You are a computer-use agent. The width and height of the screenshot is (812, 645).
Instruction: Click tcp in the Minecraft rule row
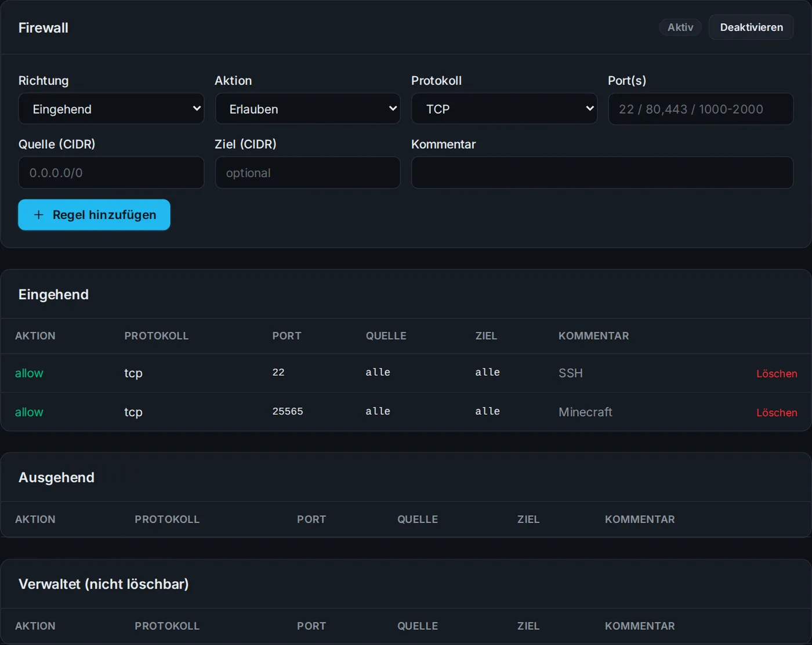(133, 412)
